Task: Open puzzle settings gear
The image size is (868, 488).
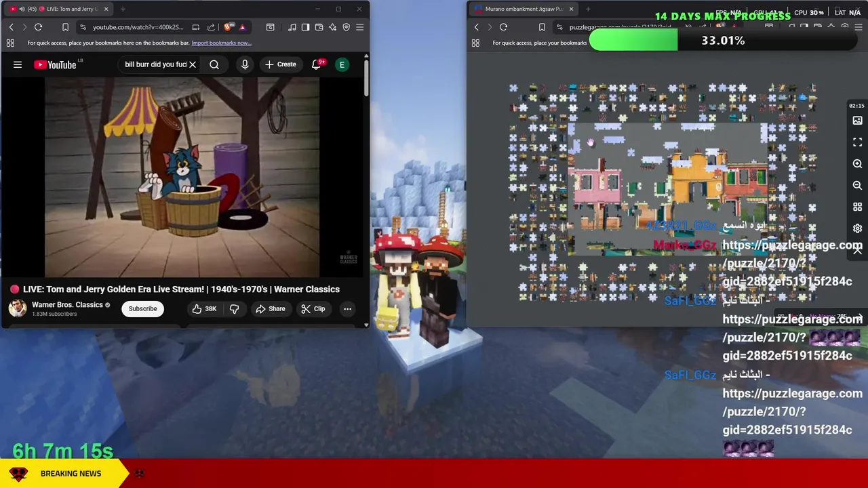Action: (x=857, y=228)
